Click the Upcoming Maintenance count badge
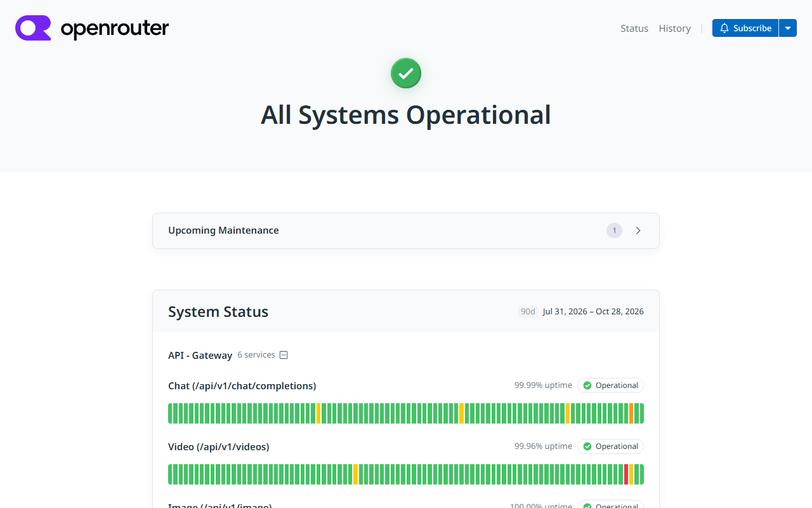Viewport: 812px width, 508px height. (x=614, y=231)
